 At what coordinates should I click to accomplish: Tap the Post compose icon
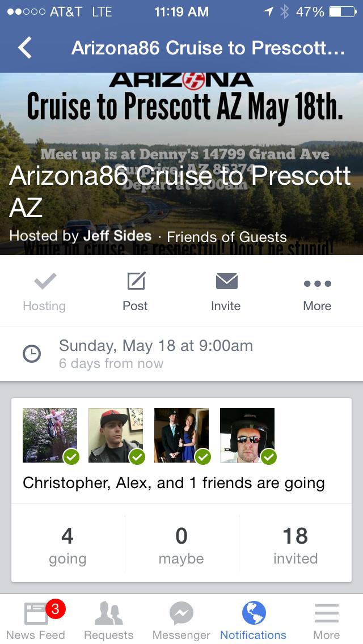click(136, 281)
